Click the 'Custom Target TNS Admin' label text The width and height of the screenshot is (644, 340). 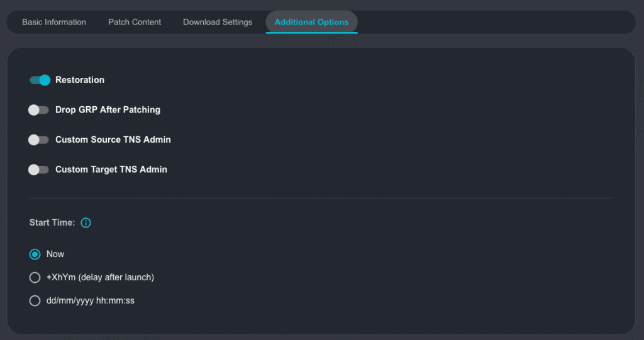[111, 170]
